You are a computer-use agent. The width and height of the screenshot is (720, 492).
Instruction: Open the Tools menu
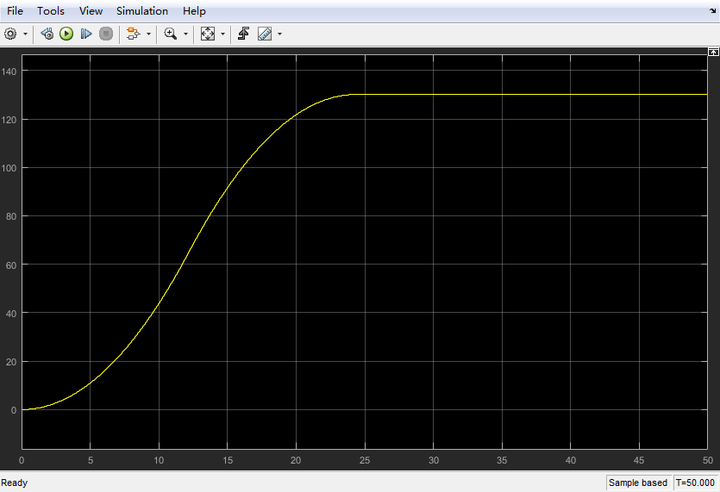(x=51, y=11)
